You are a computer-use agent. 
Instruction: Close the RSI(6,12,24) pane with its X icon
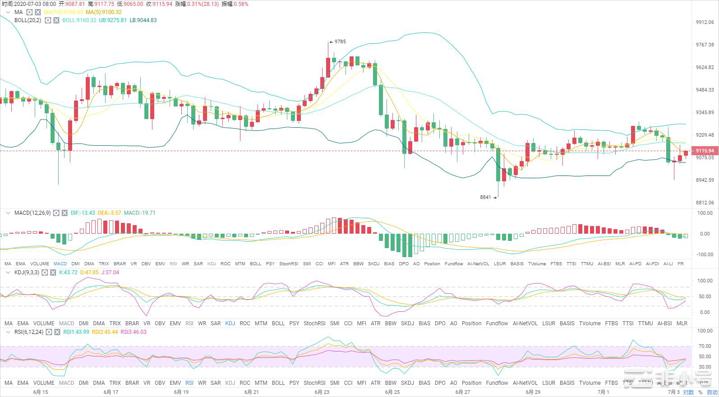(56, 331)
